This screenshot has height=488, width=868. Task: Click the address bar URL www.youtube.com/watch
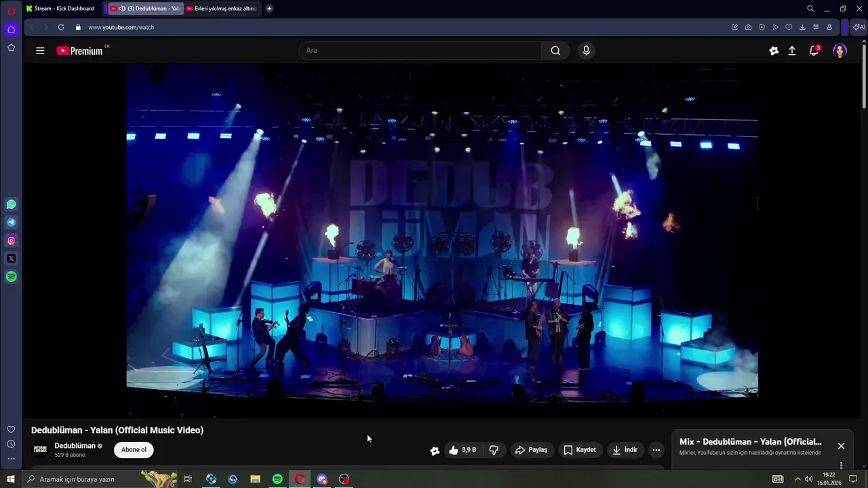(x=121, y=27)
